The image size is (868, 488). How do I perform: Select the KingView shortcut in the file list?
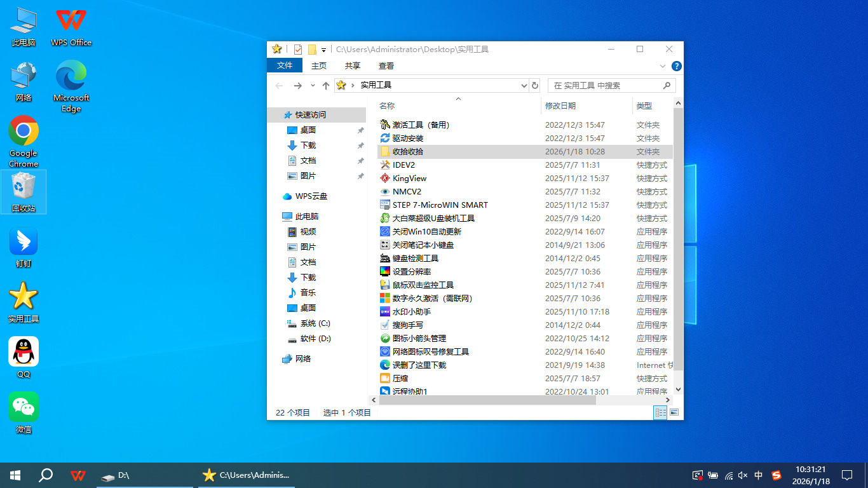point(409,179)
